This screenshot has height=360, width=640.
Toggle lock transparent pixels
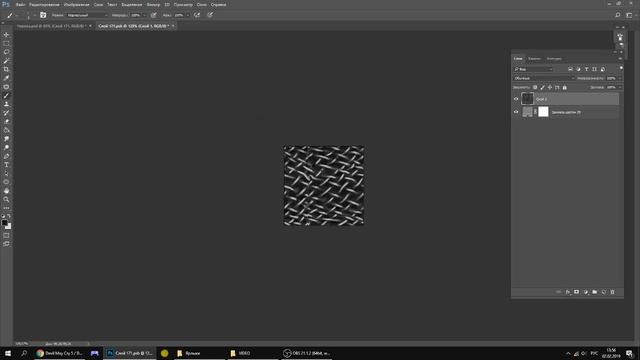pos(535,87)
